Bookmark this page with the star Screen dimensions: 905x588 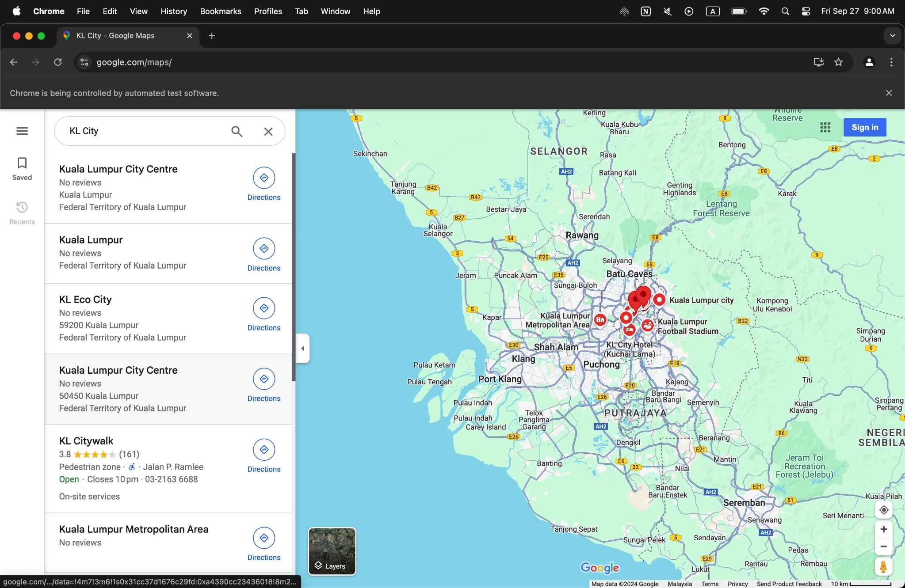(838, 62)
